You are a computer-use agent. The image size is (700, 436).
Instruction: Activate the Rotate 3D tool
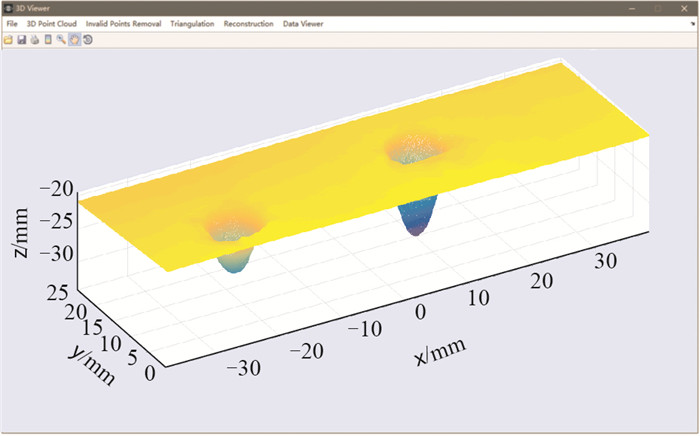(x=88, y=40)
